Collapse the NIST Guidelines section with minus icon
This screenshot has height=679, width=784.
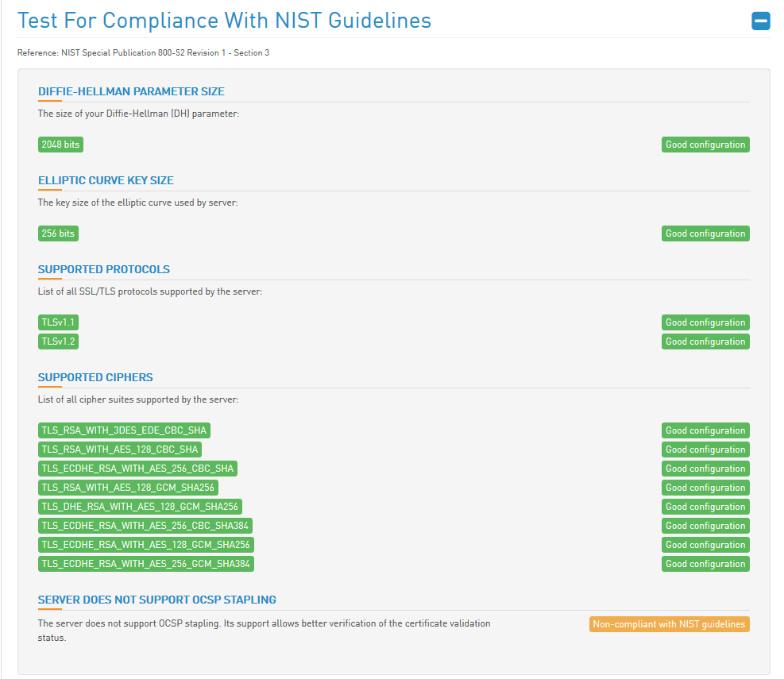[760, 21]
